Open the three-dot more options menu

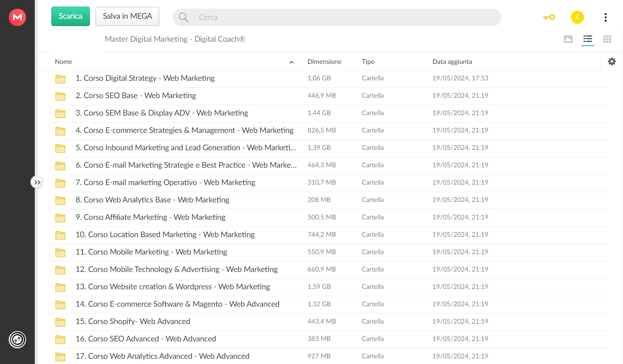(x=605, y=17)
